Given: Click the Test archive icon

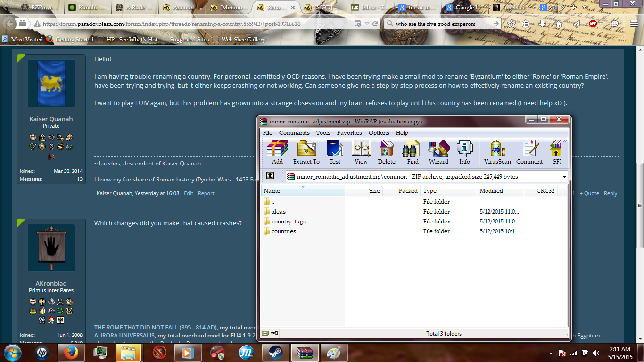Looking at the screenshot, I should click(335, 151).
